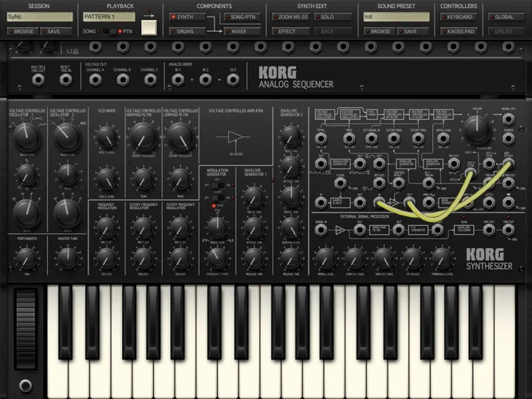Save the sound preset using its SAVE button
This screenshot has width=532, height=399.
tap(413, 31)
